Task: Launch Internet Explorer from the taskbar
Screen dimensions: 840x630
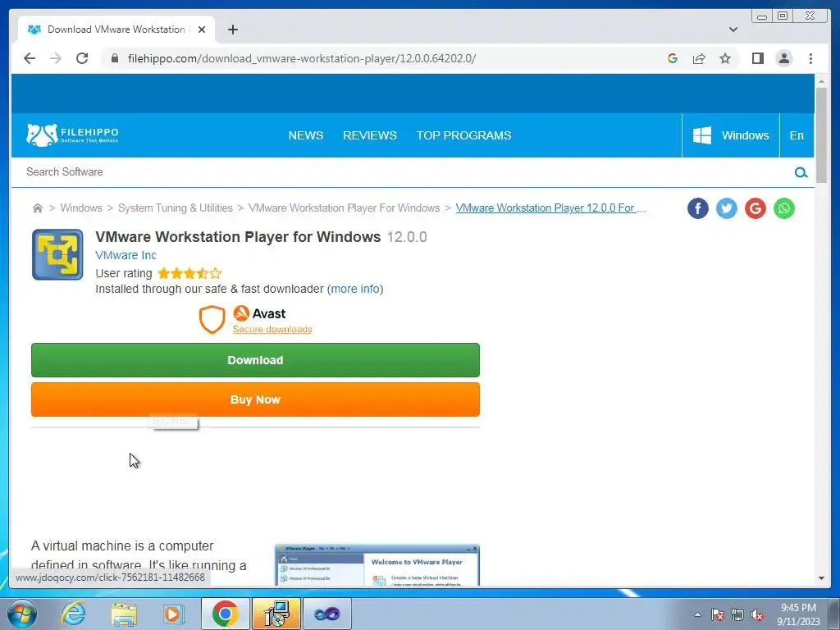Action: coord(73,614)
